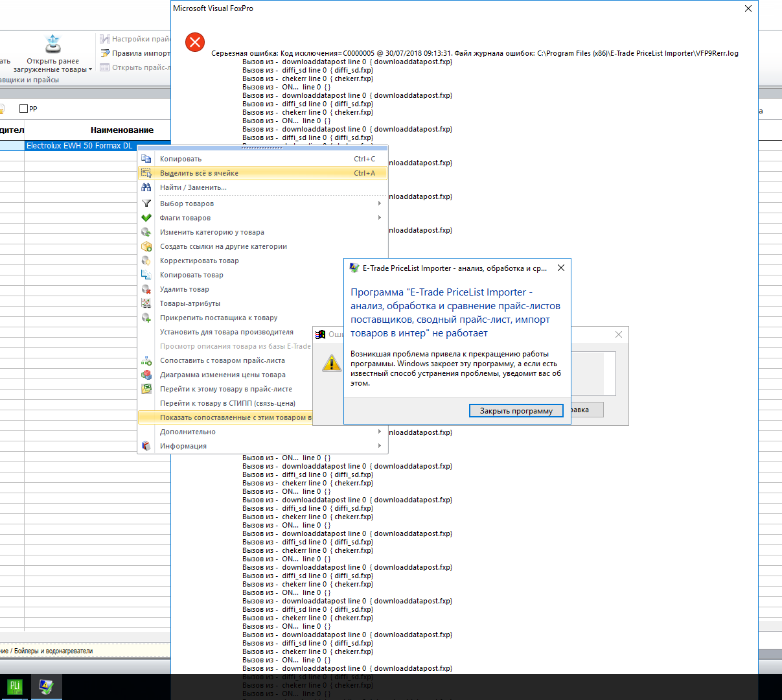Choose Выделить всё в ячейке
This screenshot has width=782, height=700.
[x=263, y=173]
